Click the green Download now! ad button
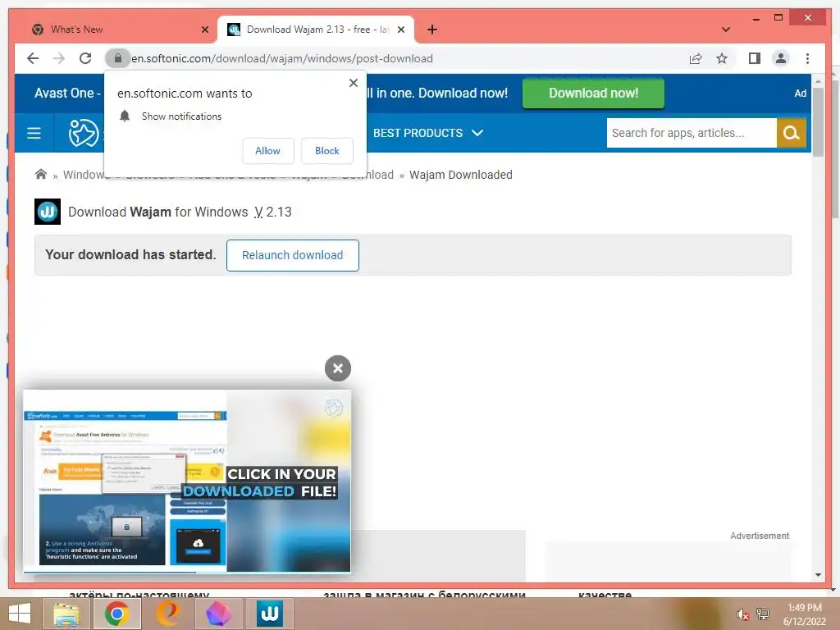The image size is (840, 630). (x=593, y=94)
